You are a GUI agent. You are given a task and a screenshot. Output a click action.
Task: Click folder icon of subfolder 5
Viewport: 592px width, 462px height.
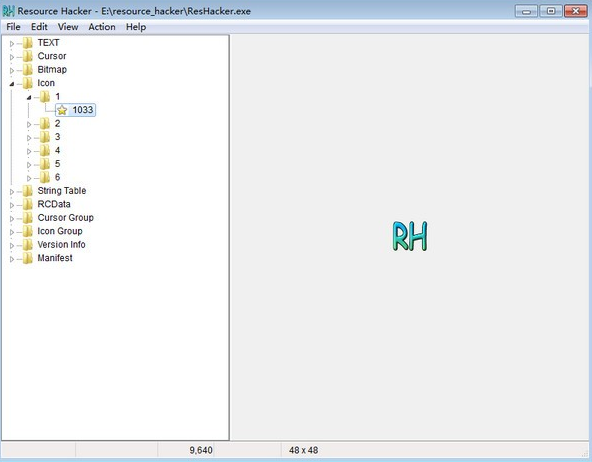click(45, 164)
